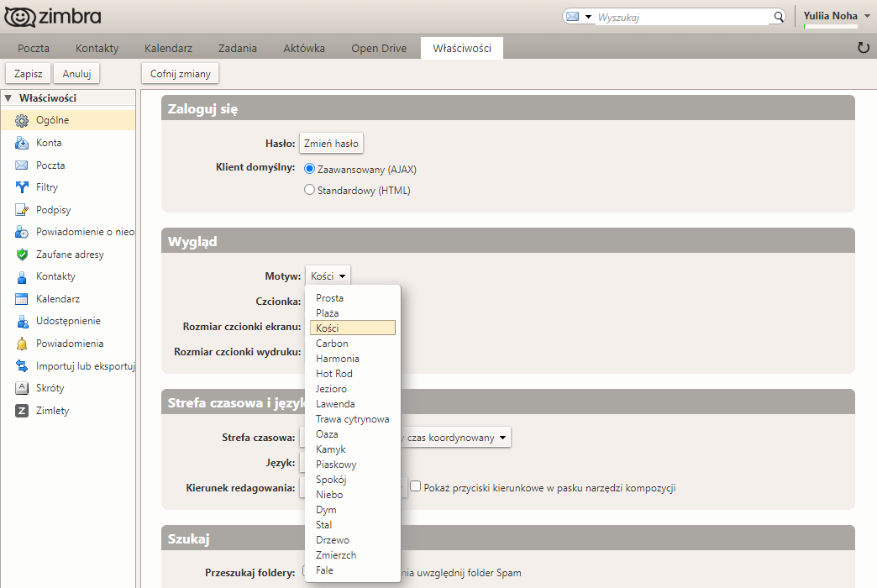Viewport: 877px width, 588px height.
Task: Select Zaawansowany (AJAX) radio button
Action: click(309, 169)
